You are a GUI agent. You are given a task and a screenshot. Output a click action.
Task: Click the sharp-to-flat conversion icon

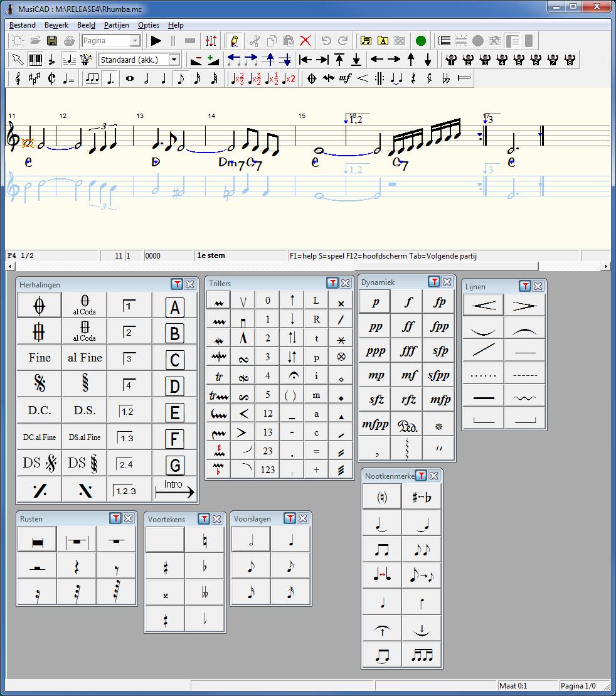click(421, 497)
